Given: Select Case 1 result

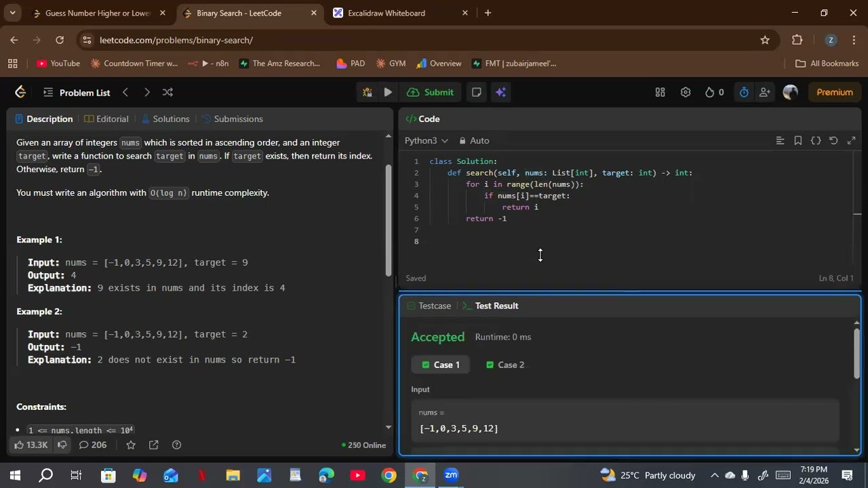Looking at the screenshot, I should point(440,365).
